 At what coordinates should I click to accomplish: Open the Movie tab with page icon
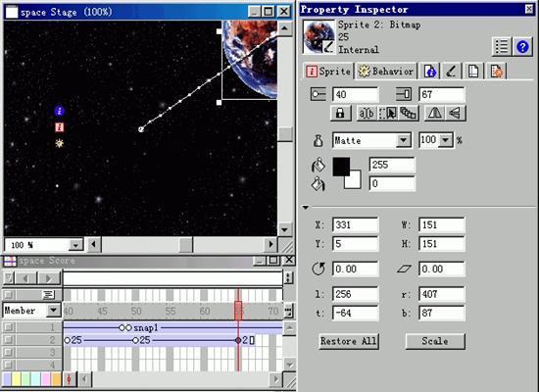click(x=473, y=72)
